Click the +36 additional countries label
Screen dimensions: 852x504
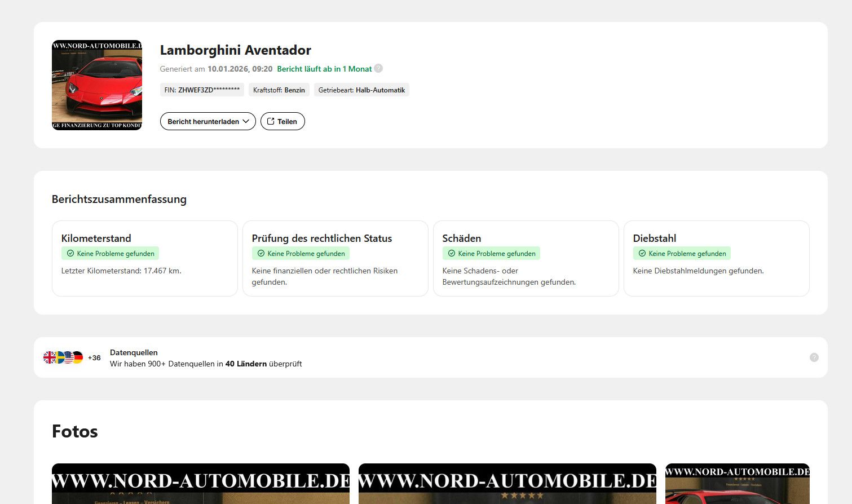tap(94, 357)
